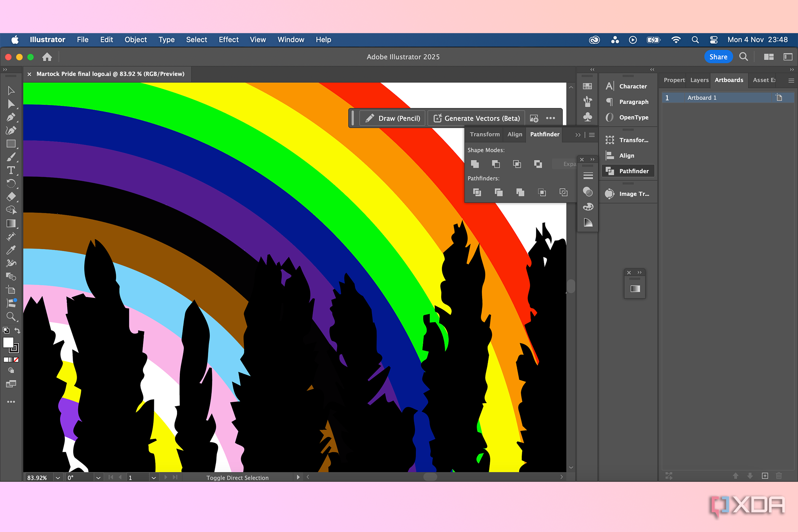Swap fill and stroke colors
Image resolution: width=798 pixels, height=532 pixels.
click(17, 331)
